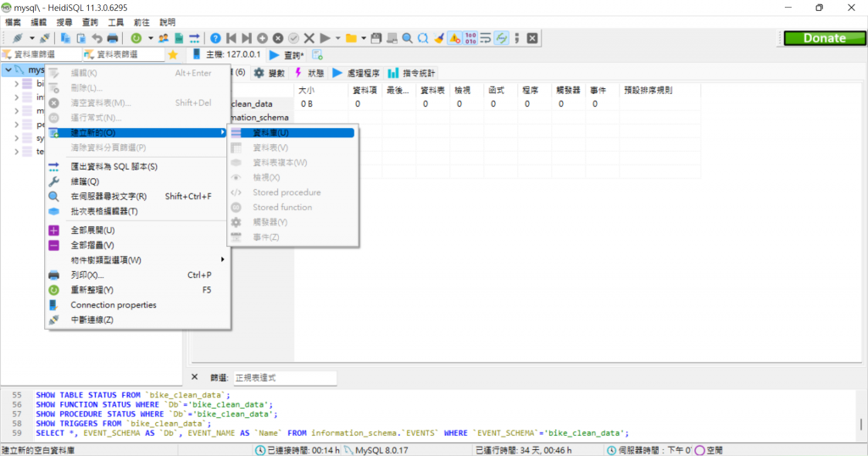The width and height of the screenshot is (868, 456).
Task: Click the load SQL file folder icon
Action: point(351,38)
